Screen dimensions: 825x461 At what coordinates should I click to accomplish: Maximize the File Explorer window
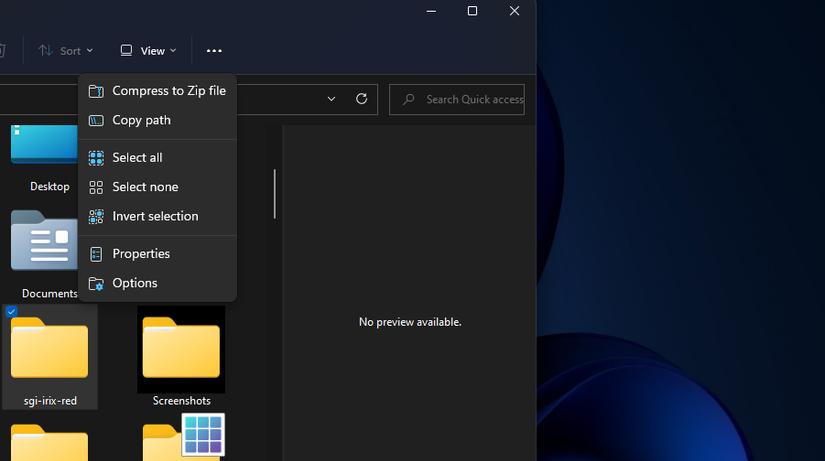(472, 11)
